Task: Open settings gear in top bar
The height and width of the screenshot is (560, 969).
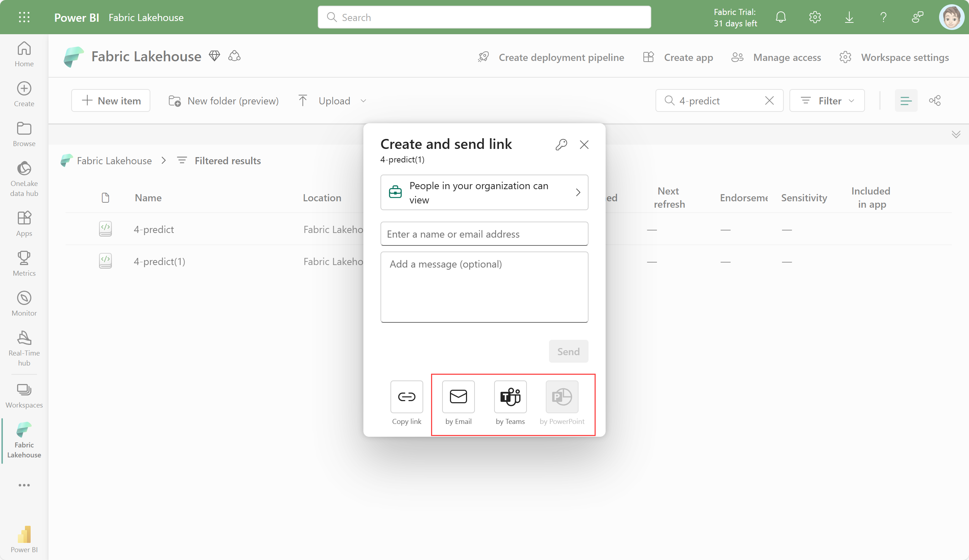Action: pyautogui.click(x=815, y=17)
